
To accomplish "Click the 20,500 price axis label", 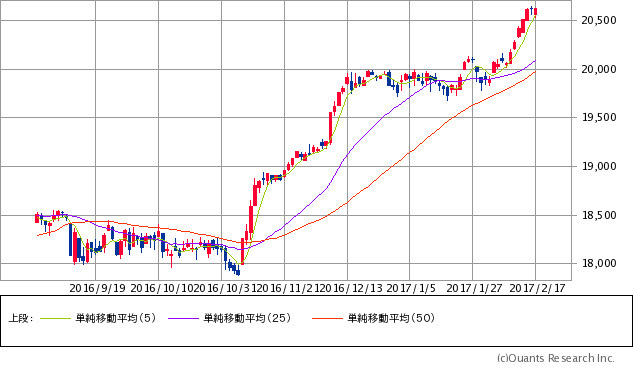I will coord(599,20).
